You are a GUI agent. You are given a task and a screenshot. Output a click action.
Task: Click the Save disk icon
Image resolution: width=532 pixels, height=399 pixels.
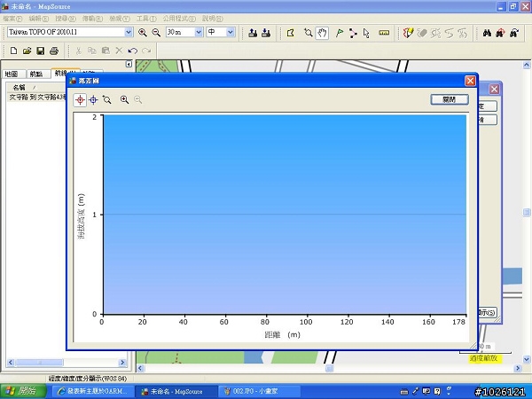coord(40,51)
